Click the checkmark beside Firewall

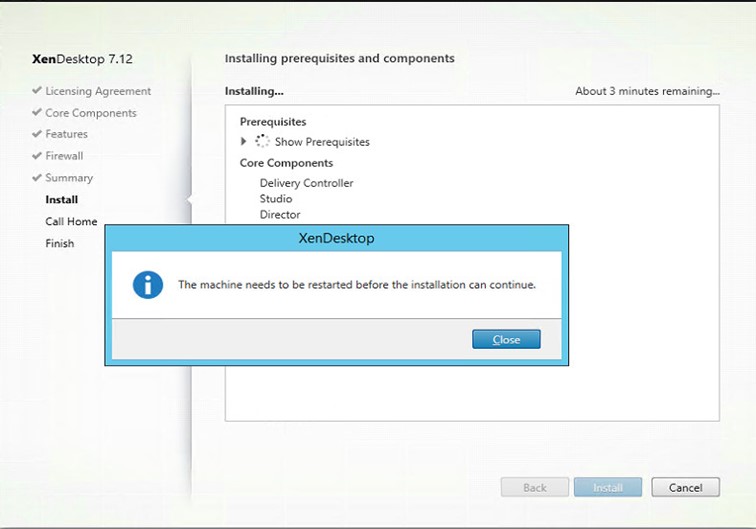(37, 155)
